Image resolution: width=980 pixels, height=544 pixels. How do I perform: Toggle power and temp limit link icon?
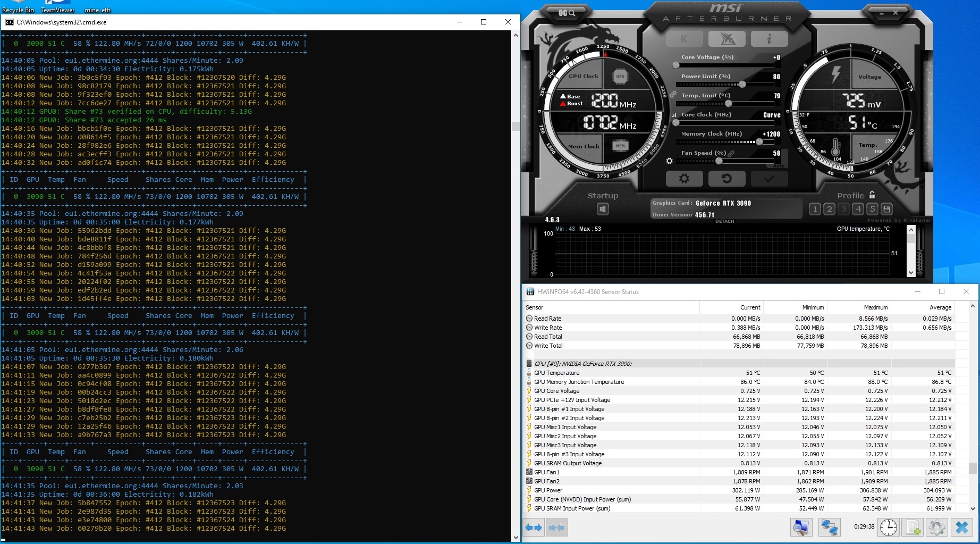[x=673, y=95]
